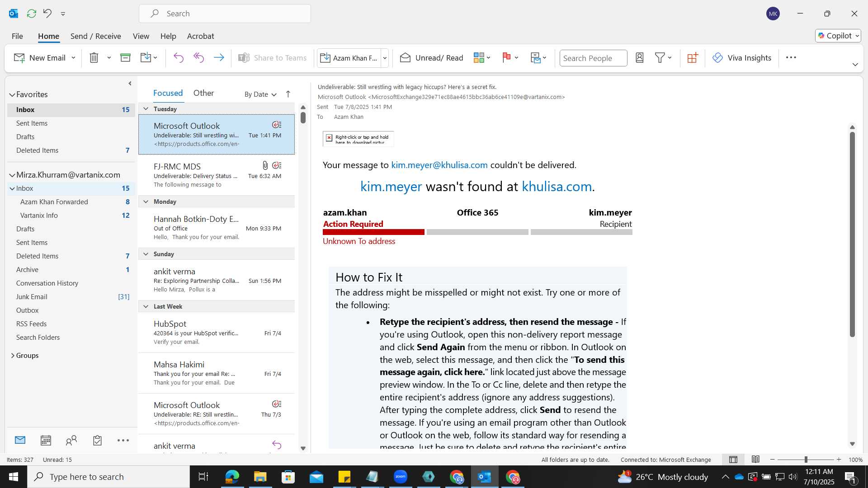Open the Tasks clipboard icon
The width and height of the screenshot is (868, 488).
(x=97, y=440)
